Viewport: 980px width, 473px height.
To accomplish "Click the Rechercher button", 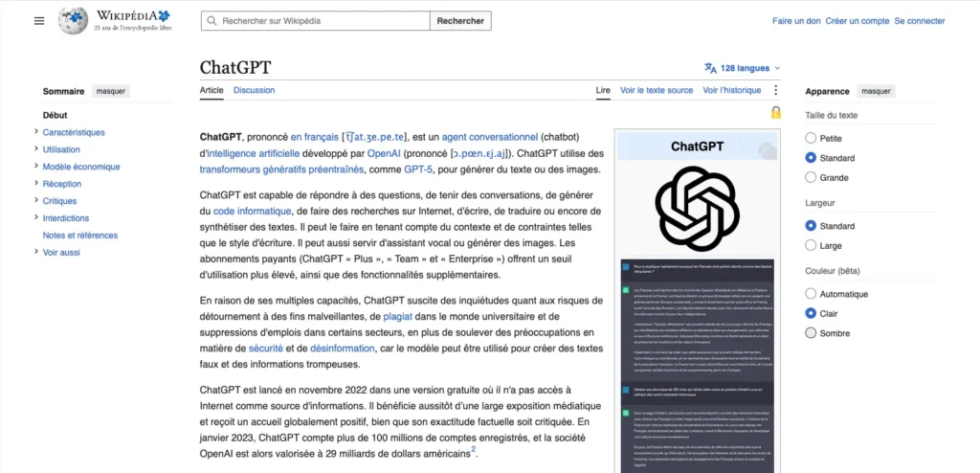I will (460, 21).
